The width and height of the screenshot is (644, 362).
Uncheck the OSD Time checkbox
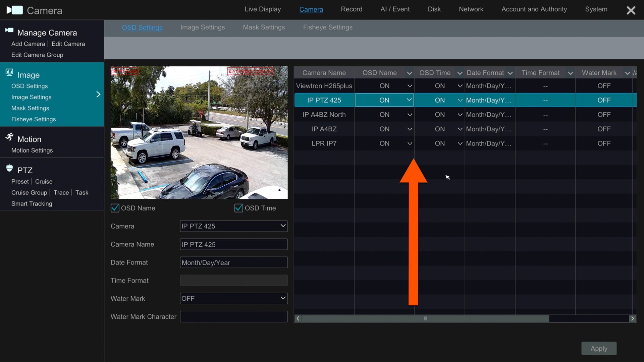(238, 208)
